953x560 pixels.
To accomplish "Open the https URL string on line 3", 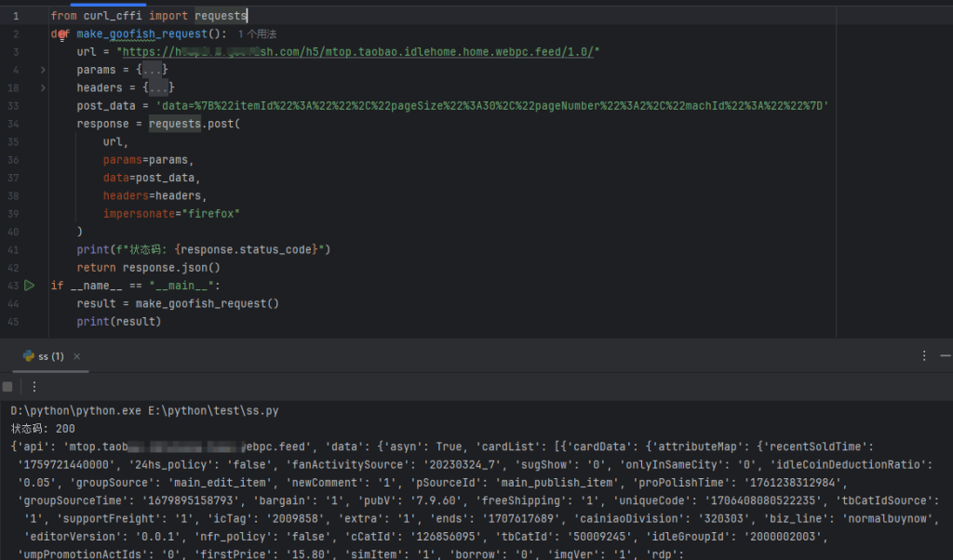I will coord(363,52).
